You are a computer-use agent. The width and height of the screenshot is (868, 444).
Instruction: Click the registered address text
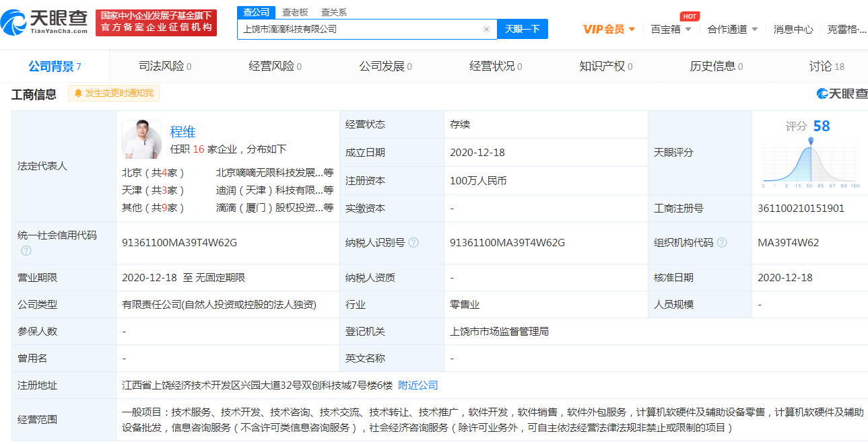(x=257, y=385)
